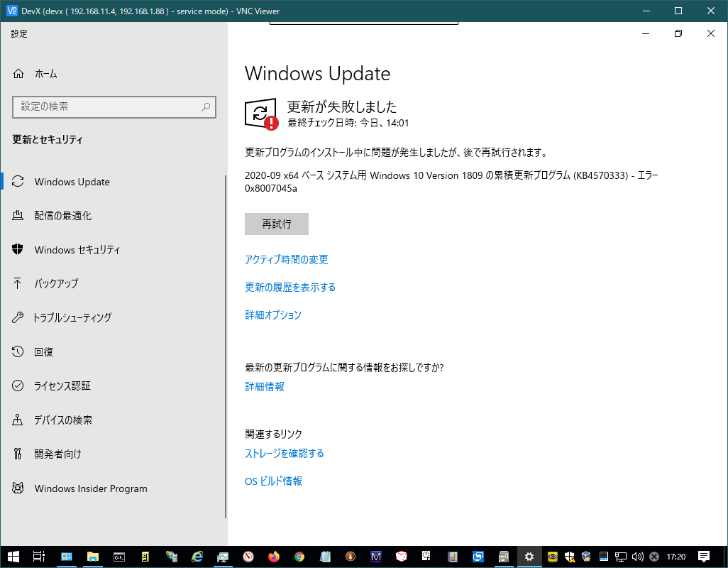This screenshot has height=568, width=728.
Task: Open ストレージを確認する link
Action: coord(284,453)
